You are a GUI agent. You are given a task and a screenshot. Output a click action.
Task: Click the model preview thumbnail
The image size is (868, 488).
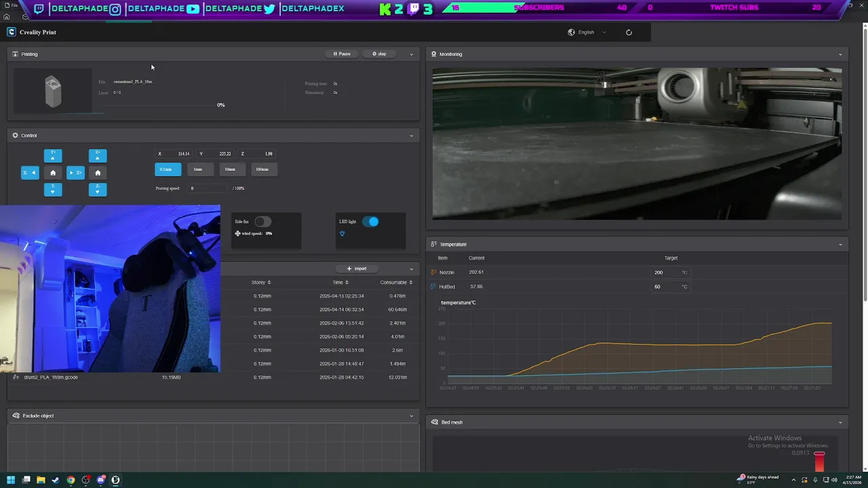pyautogui.click(x=53, y=91)
